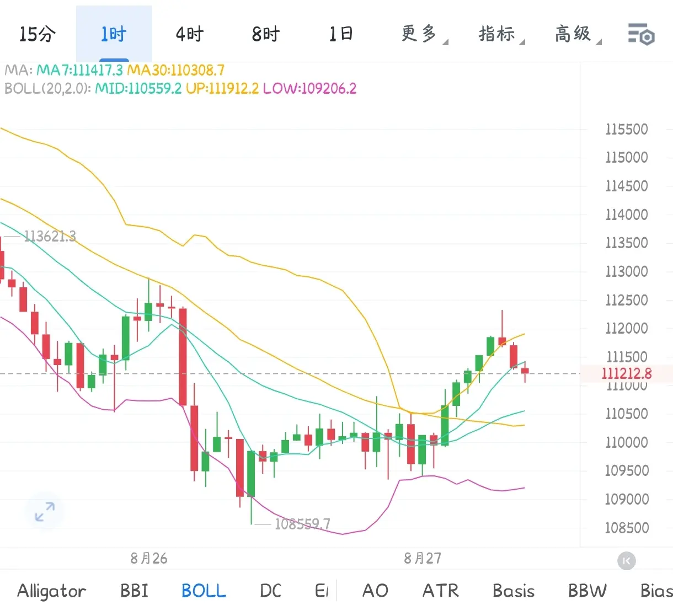Click the current price tag 111212.8
This screenshot has height=616, width=673.
(626, 374)
